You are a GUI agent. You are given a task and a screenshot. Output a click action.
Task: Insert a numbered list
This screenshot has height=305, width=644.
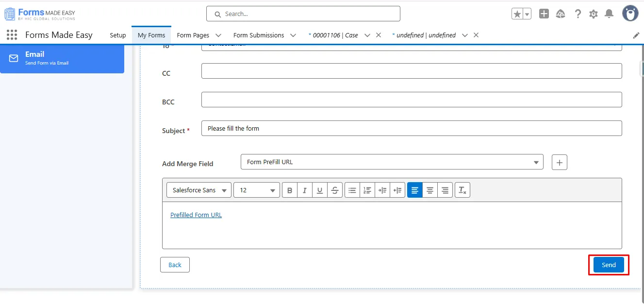tap(367, 190)
